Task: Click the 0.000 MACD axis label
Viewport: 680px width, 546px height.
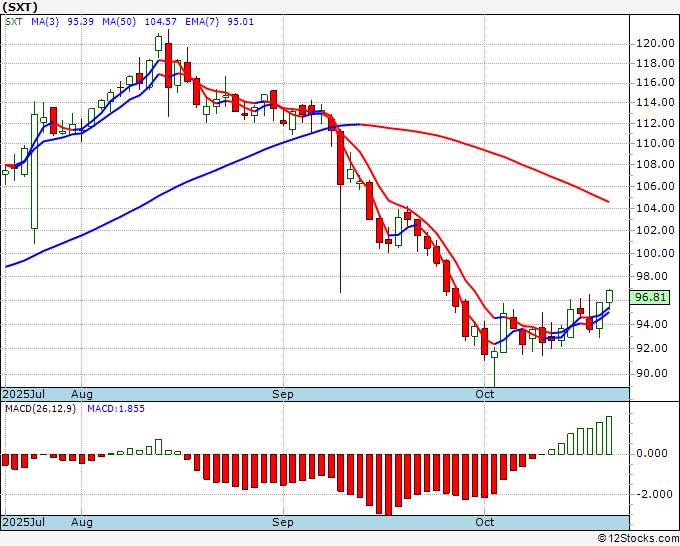Action: coord(652,454)
